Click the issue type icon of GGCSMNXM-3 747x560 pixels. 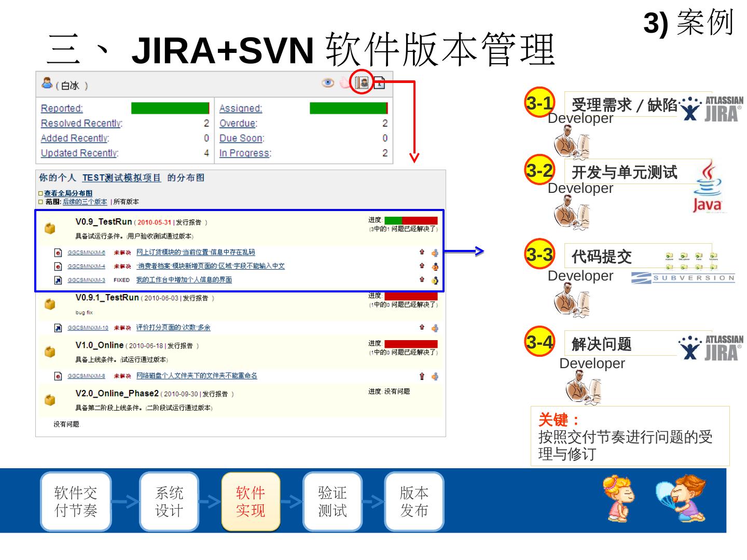point(58,281)
